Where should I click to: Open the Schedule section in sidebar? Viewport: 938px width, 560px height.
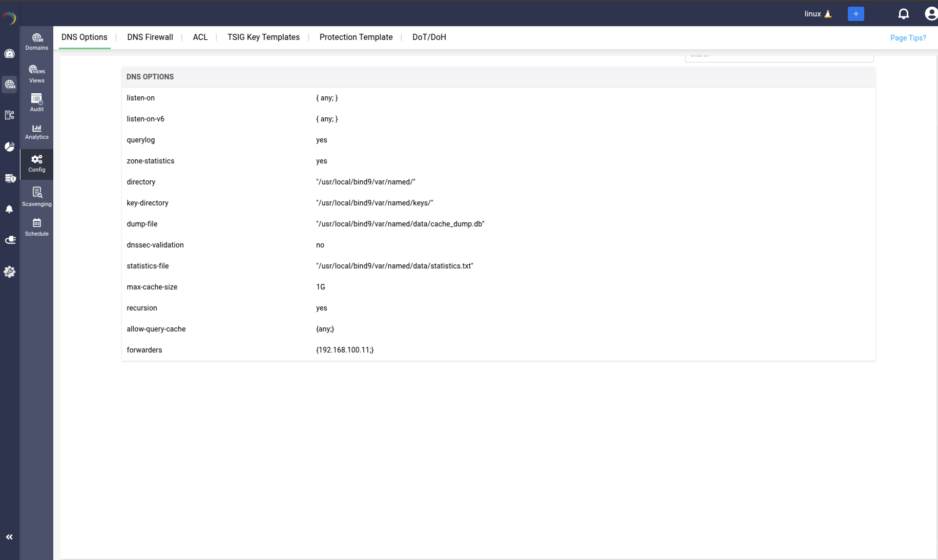[37, 227]
